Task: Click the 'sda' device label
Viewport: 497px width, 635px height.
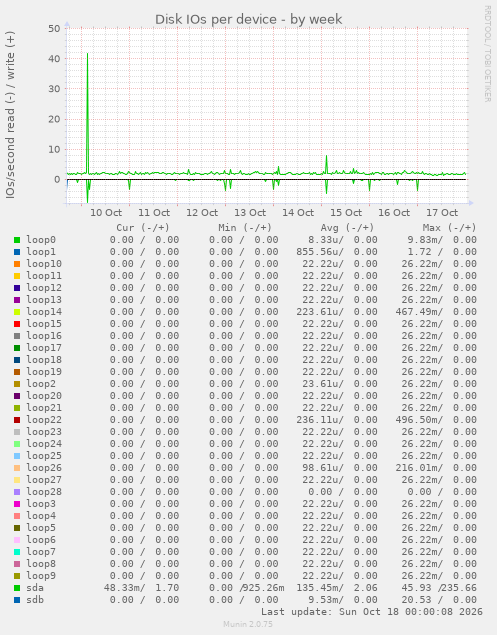Action: (35, 588)
